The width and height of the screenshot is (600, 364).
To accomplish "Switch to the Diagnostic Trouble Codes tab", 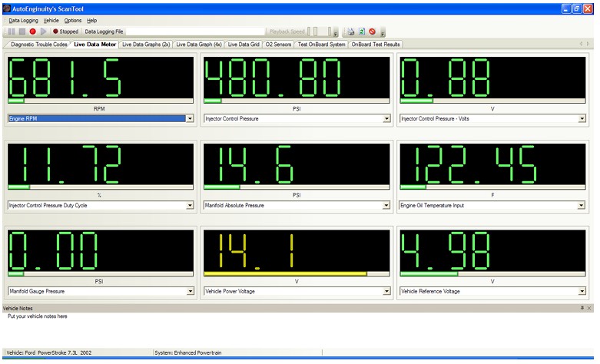I will 38,45.
